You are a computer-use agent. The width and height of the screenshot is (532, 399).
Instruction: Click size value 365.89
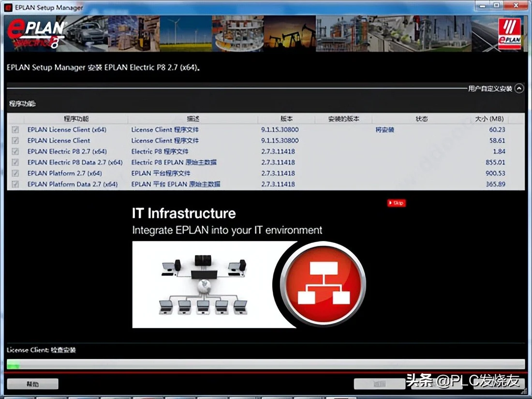[495, 184]
